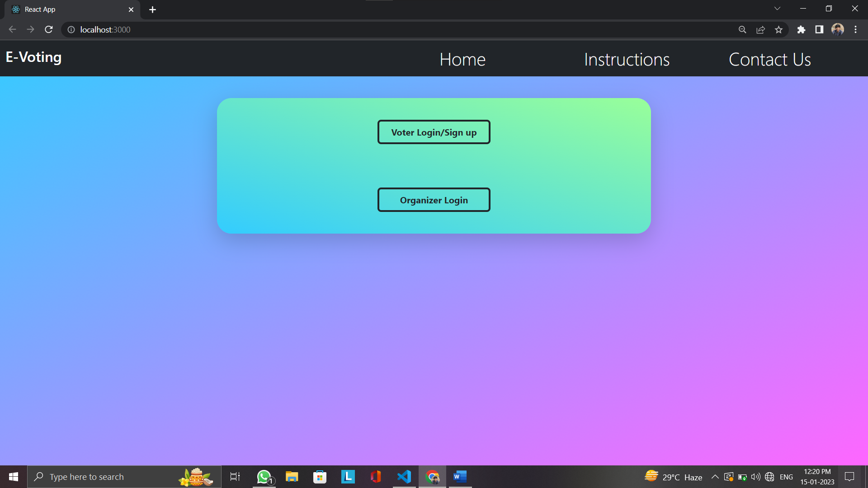Bookmark this page with the star icon
868x488 pixels.
778,29
